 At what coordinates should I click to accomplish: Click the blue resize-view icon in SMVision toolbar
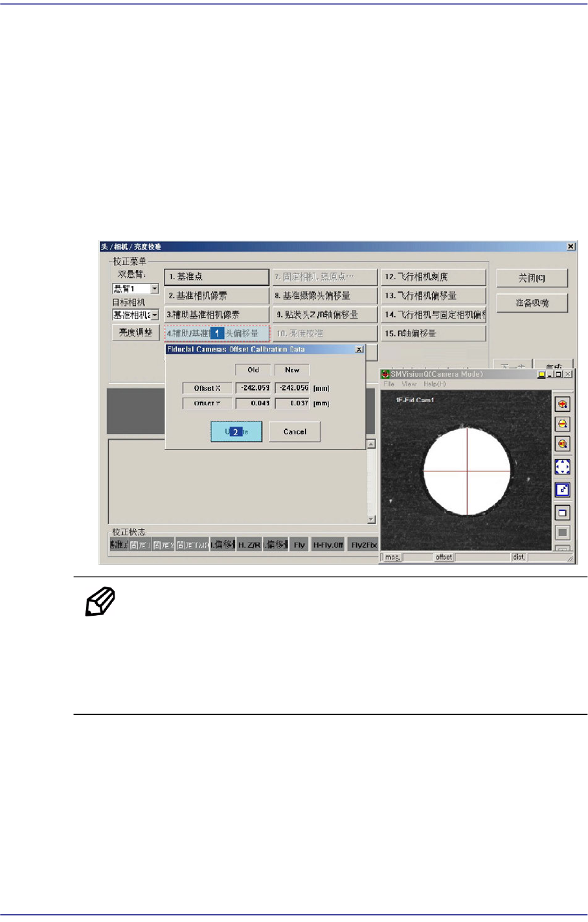pos(563,490)
